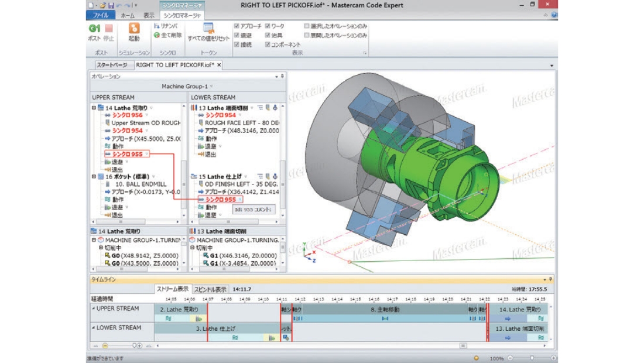Viewport: 644px width, 363px height.
Task: Click the Open folder icon in quick access toolbar
Action: tap(102, 5)
